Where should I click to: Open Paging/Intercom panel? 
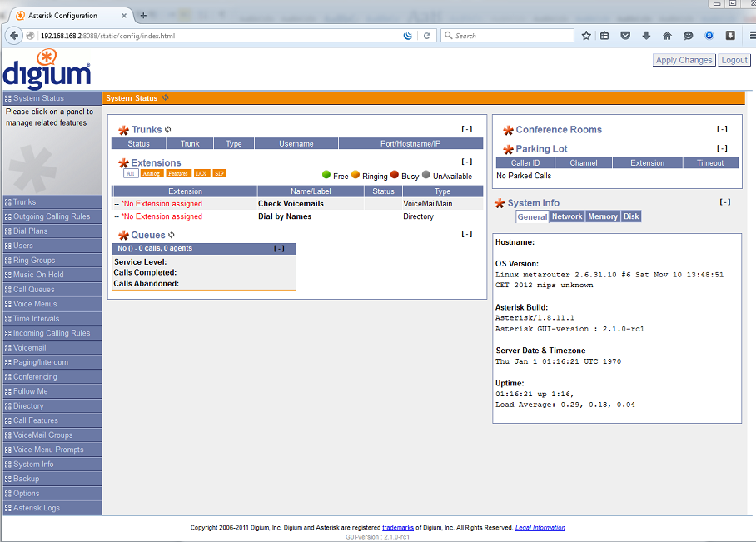(x=52, y=362)
